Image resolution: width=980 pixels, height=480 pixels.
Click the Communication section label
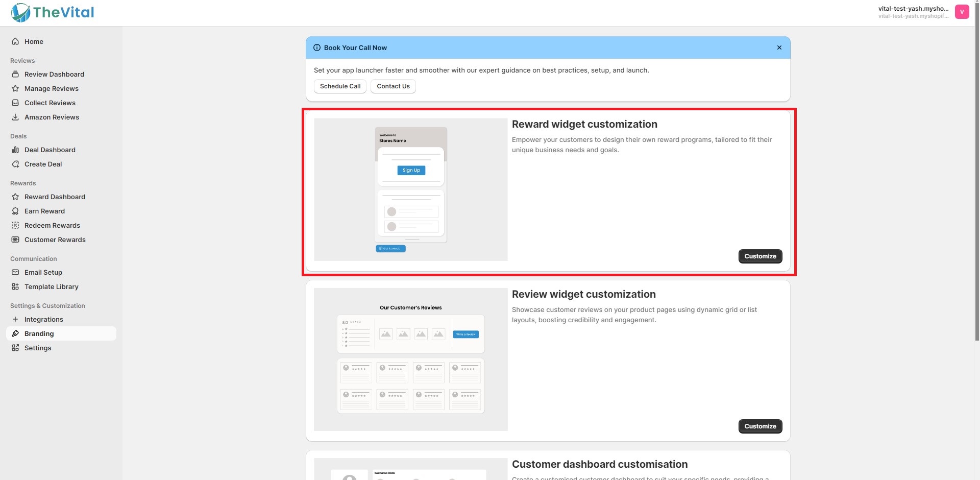pyautogui.click(x=34, y=259)
